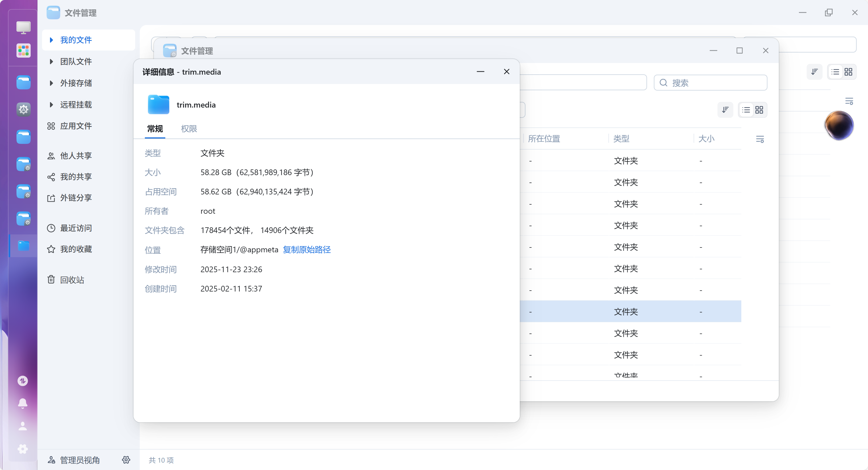868x470 pixels.
Task: Open 最近访问 in the sidebar
Action: point(76,228)
